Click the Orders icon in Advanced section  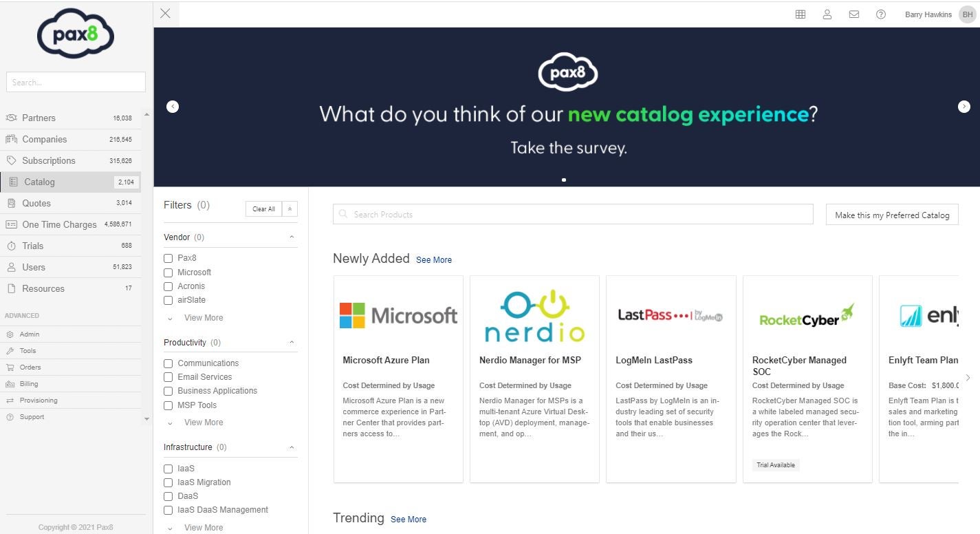point(10,367)
